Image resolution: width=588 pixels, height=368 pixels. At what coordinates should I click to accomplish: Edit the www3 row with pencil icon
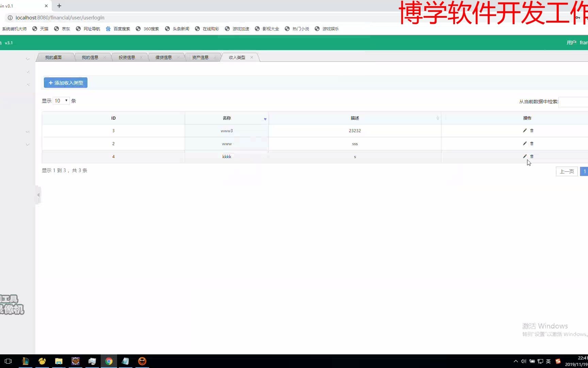[x=525, y=131]
